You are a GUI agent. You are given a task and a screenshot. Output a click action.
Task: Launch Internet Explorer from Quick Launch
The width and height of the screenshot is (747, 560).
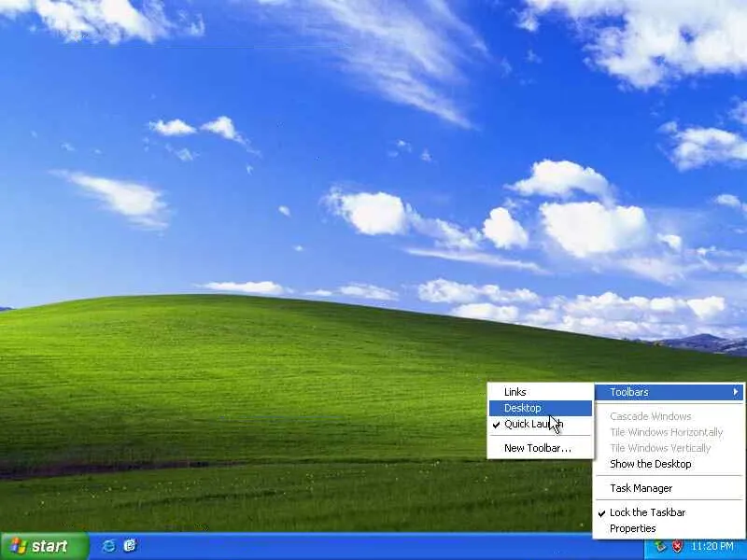[108, 546]
